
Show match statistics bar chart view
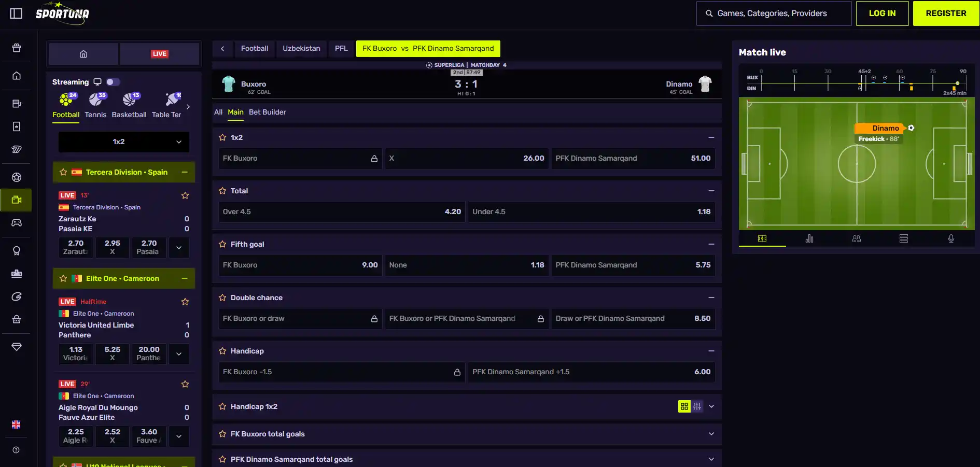pos(809,238)
